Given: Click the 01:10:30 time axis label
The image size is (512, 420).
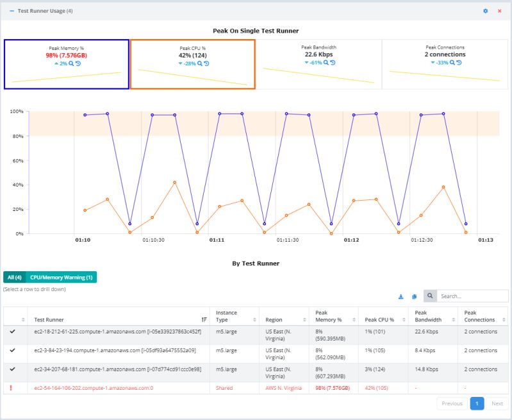Looking at the screenshot, I should point(153,240).
